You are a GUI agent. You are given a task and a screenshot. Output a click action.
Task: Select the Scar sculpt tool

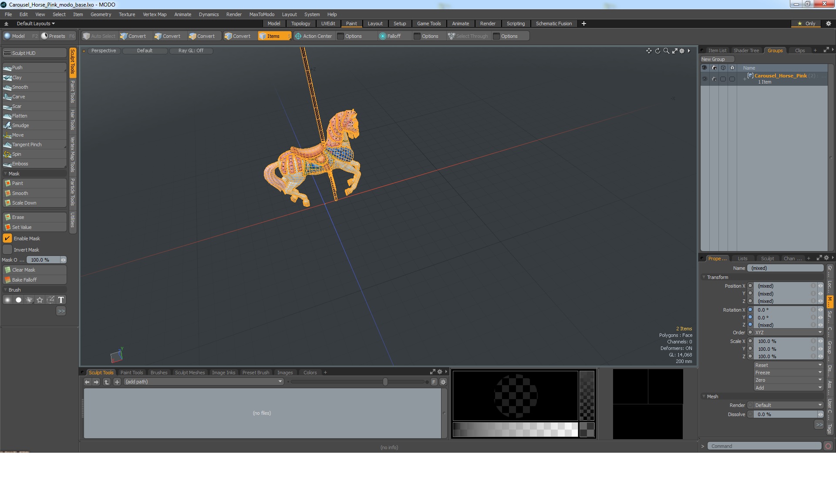point(34,106)
